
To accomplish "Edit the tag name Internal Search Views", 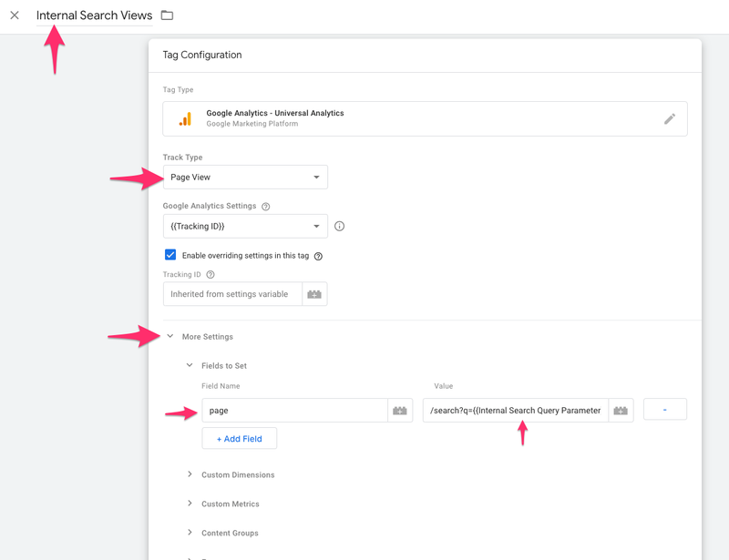I will click(95, 15).
